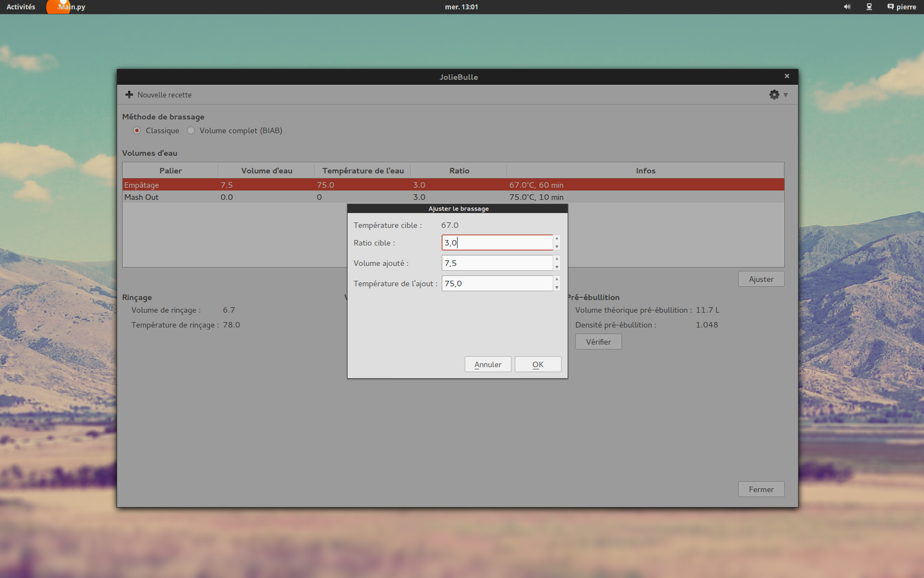Click the volume speaker icon in top bar
Screen dimensions: 924x578
click(x=847, y=7)
